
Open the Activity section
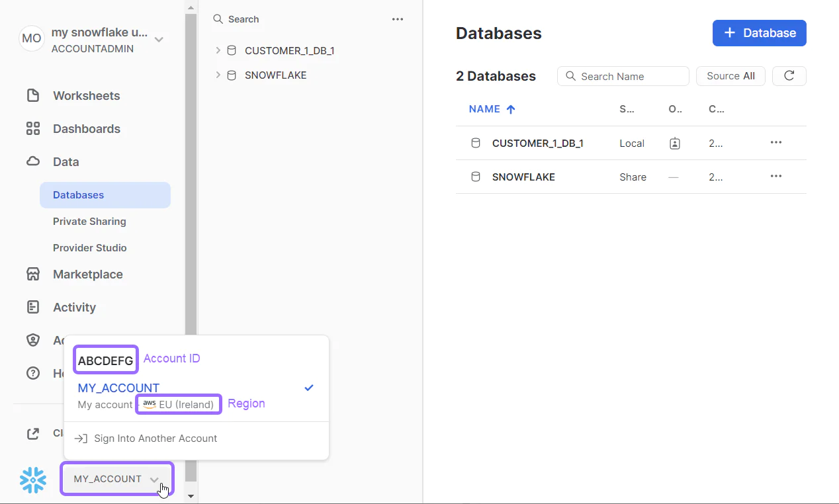74,308
